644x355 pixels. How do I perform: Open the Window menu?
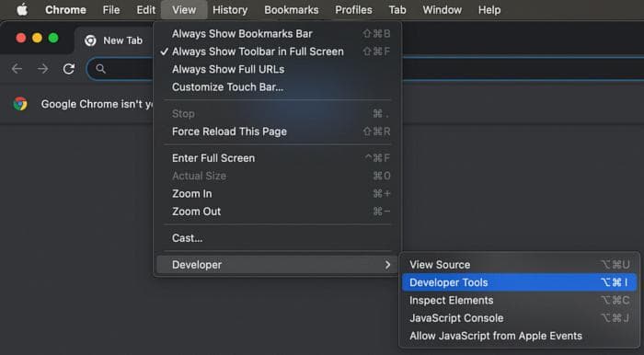442,10
